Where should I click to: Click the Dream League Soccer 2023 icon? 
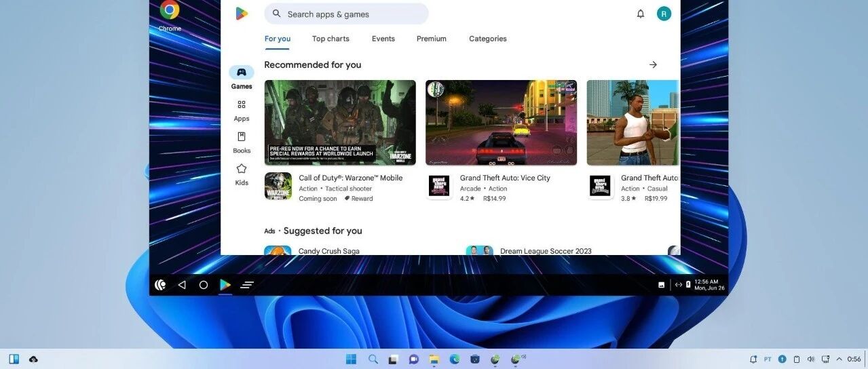[480, 250]
